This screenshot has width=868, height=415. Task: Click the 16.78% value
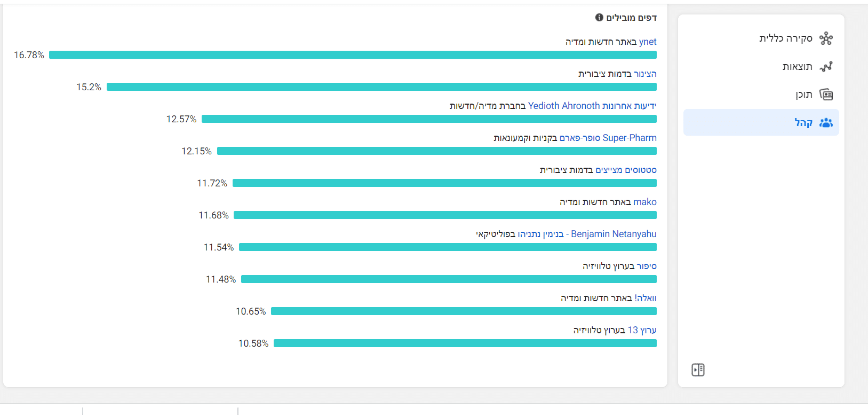point(29,55)
